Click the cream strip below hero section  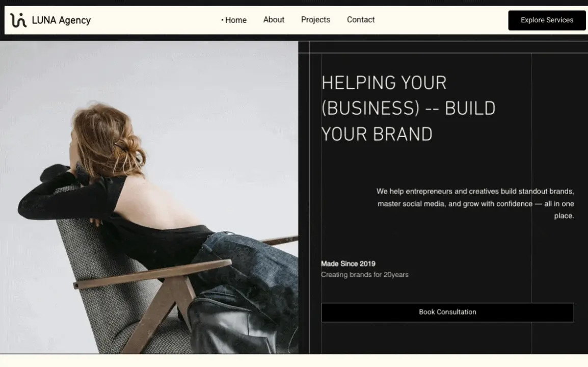pos(294,361)
